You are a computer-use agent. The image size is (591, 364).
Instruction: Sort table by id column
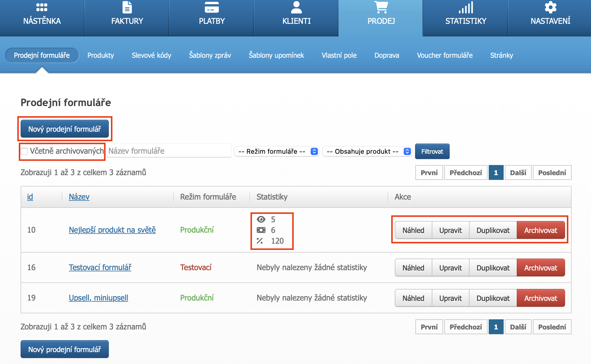pos(30,197)
